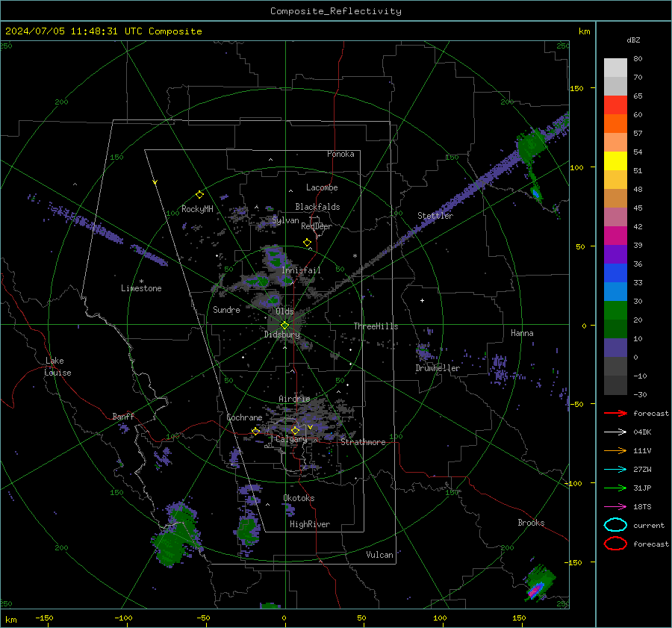Click the Ponoka label on map
672x628 pixels.
340,154
